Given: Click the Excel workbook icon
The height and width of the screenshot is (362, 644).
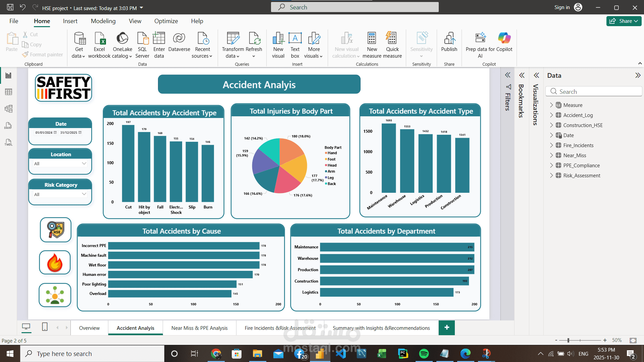Looking at the screenshot, I should (99, 39).
